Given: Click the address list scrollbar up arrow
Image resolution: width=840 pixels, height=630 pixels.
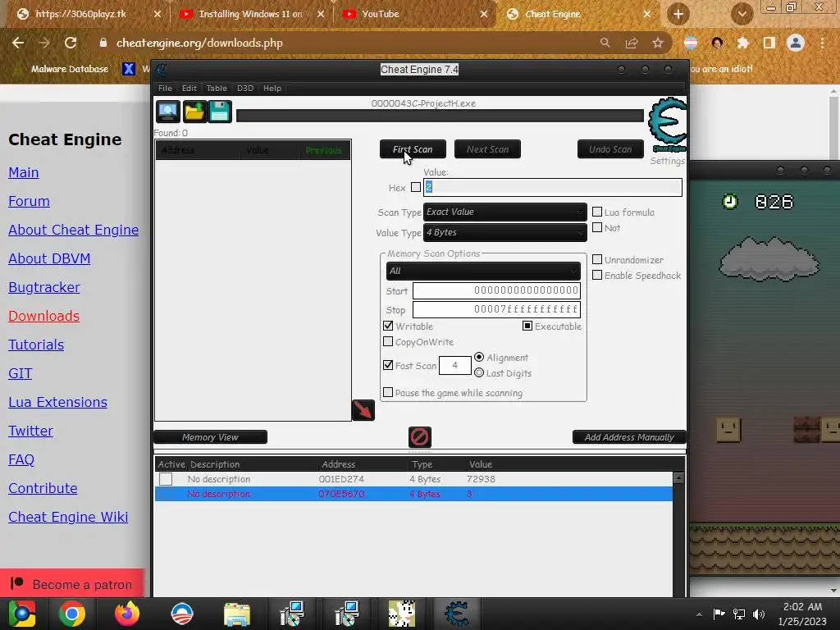Looking at the screenshot, I should click(678, 477).
